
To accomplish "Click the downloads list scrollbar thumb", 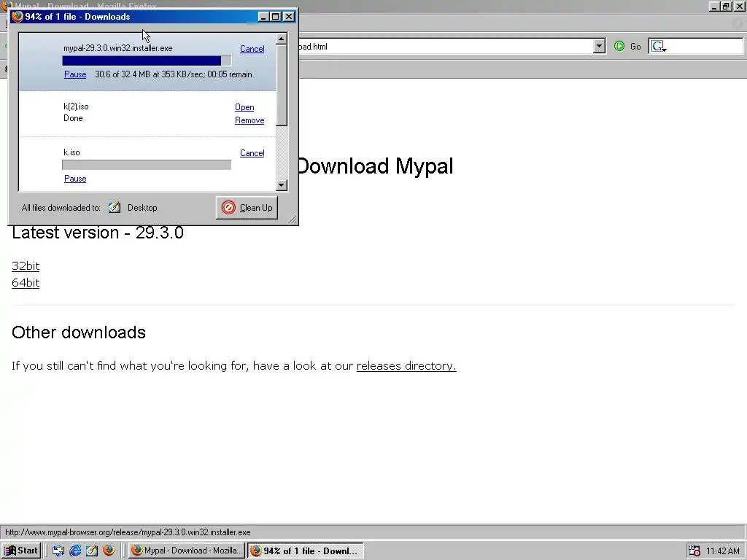I will tap(282, 85).
